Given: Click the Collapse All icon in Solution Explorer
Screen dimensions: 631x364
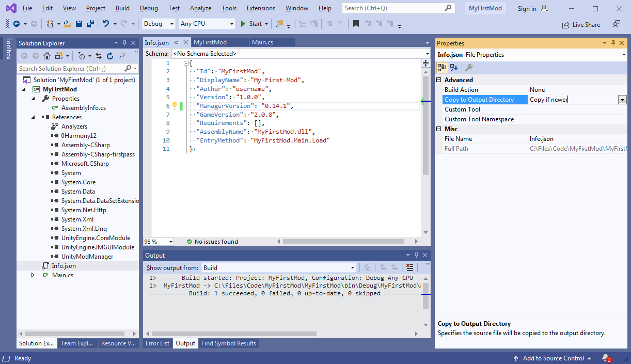Looking at the screenshot, I should (x=121, y=56).
